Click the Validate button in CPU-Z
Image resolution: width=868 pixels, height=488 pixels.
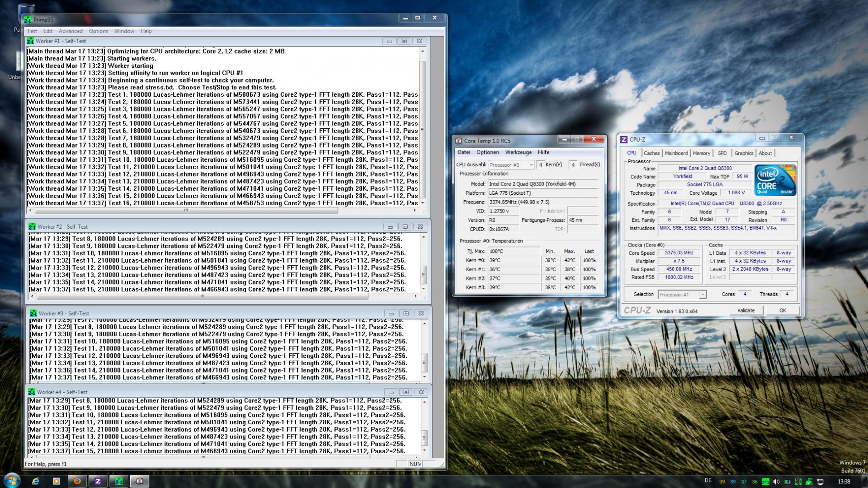click(746, 311)
